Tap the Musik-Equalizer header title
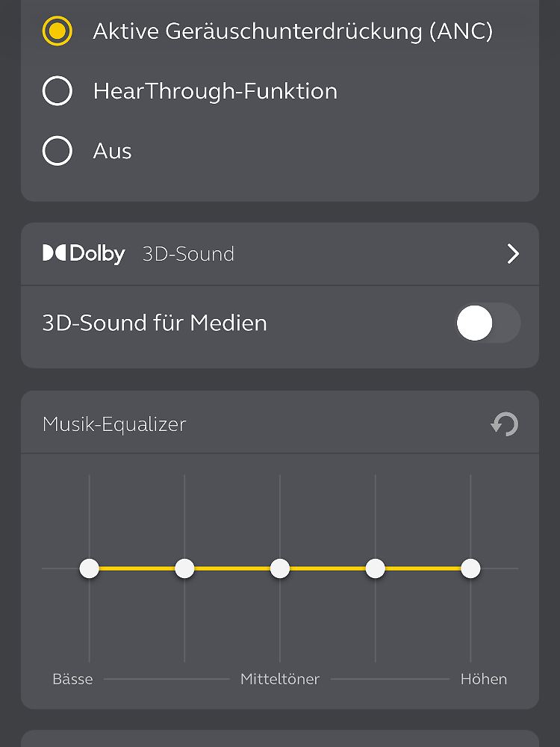Image resolution: width=560 pixels, height=747 pixels. (x=114, y=424)
